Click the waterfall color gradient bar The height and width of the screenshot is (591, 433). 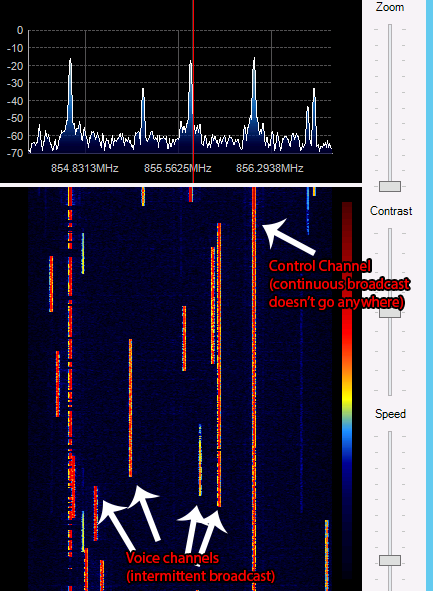point(347,390)
